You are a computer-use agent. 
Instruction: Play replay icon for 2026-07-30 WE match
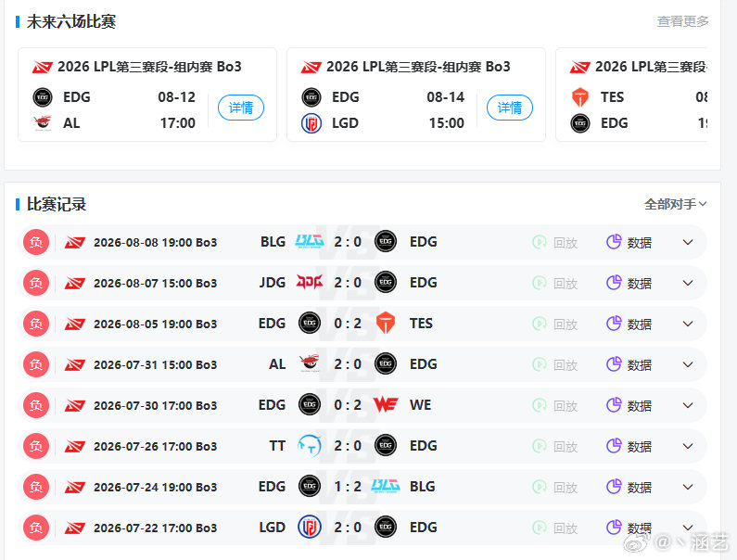[540, 405]
